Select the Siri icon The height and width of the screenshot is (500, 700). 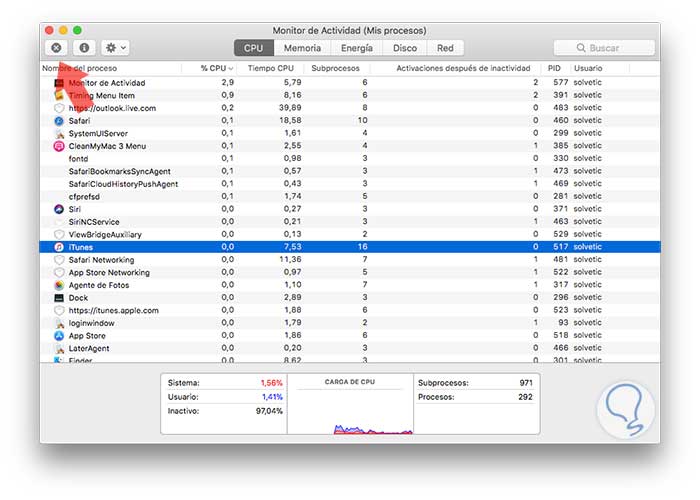(x=59, y=209)
